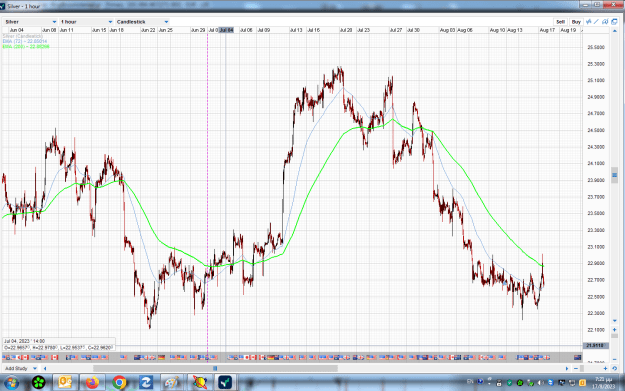The height and width of the screenshot is (391, 625).
Task: Select the trendline drawing tool
Action: click(x=596, y=22)
